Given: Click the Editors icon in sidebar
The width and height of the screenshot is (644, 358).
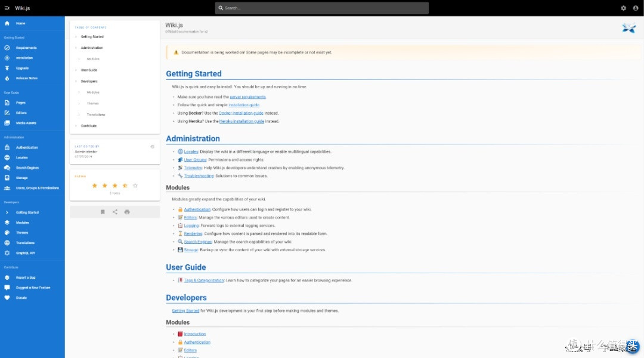Looking at the screenshot, I should 7,113.
